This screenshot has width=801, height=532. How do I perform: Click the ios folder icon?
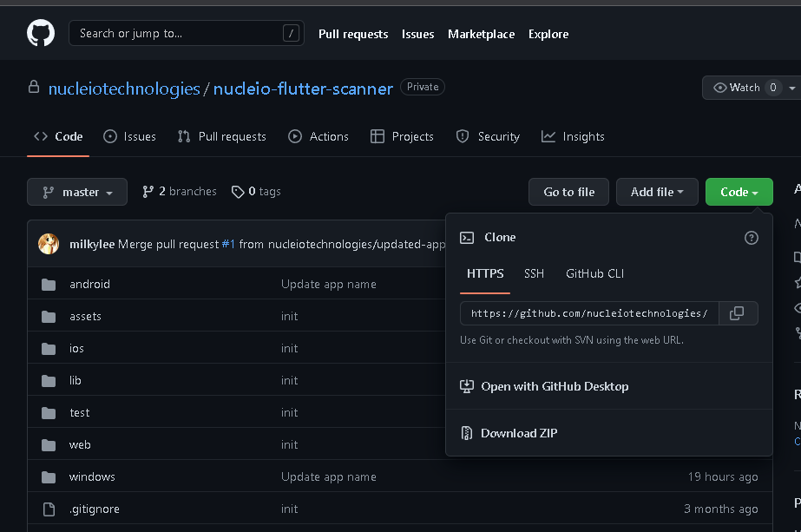49,349
